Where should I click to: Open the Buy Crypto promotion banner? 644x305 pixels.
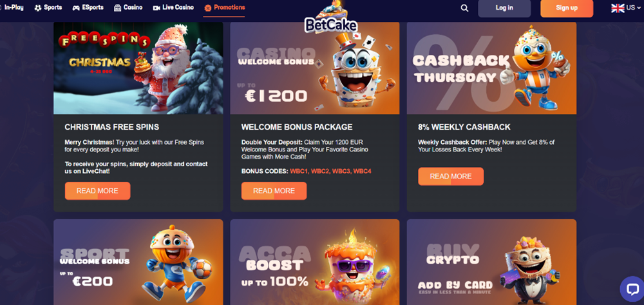click(491, 262)
